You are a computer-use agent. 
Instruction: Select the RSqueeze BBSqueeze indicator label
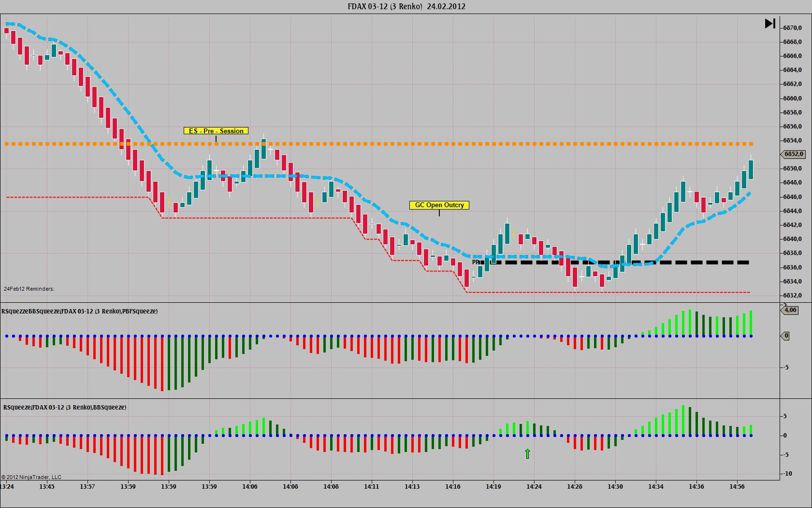(65, 407)
